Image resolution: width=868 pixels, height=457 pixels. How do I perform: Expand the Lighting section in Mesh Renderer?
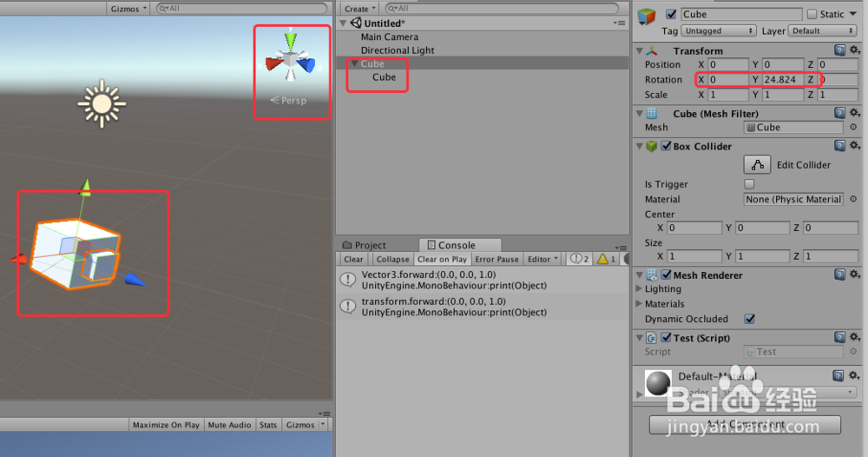tap(640, 288)
